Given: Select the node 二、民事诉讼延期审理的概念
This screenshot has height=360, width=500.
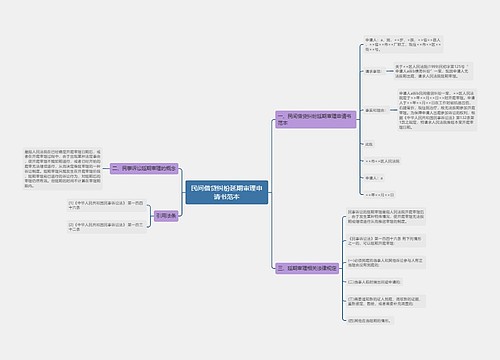Looking at the screenshot, I should point(144,168).
